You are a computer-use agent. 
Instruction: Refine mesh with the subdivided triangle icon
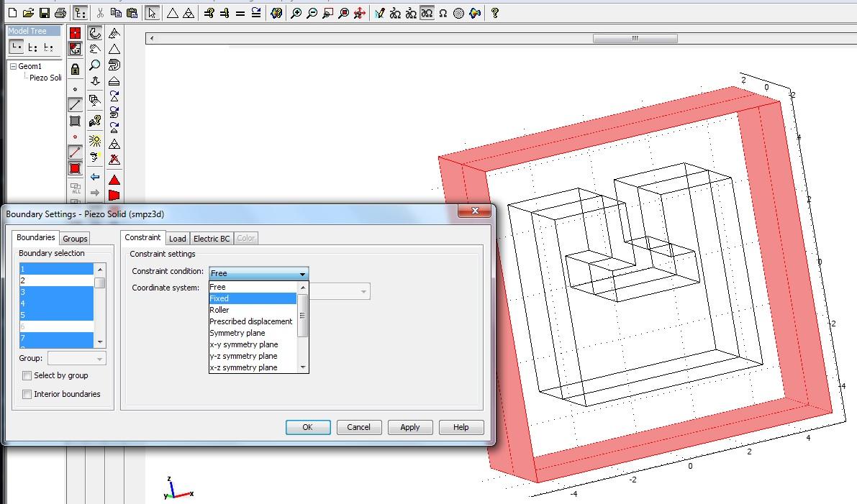pos(189,13)
